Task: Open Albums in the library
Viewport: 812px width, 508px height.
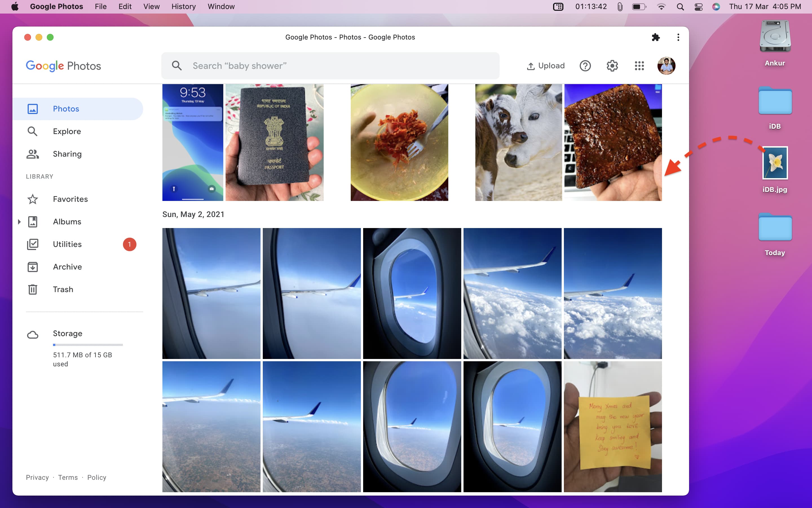Action: (x=67, y=222)
